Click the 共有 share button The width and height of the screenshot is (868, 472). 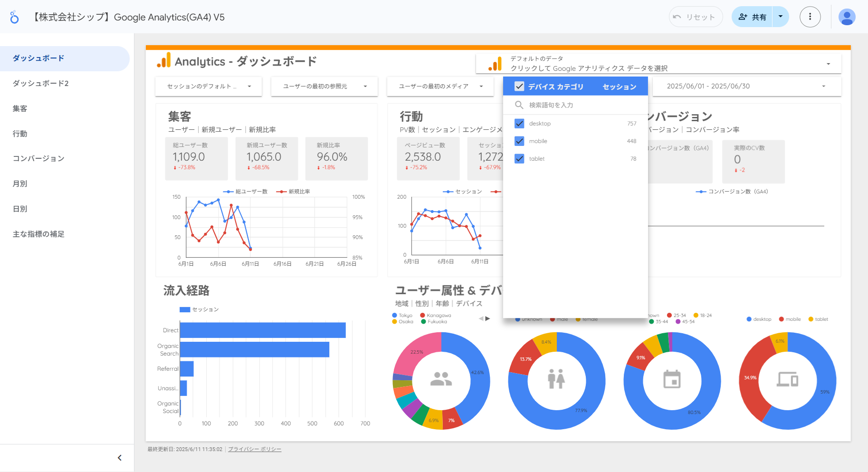tap(753, 17)
